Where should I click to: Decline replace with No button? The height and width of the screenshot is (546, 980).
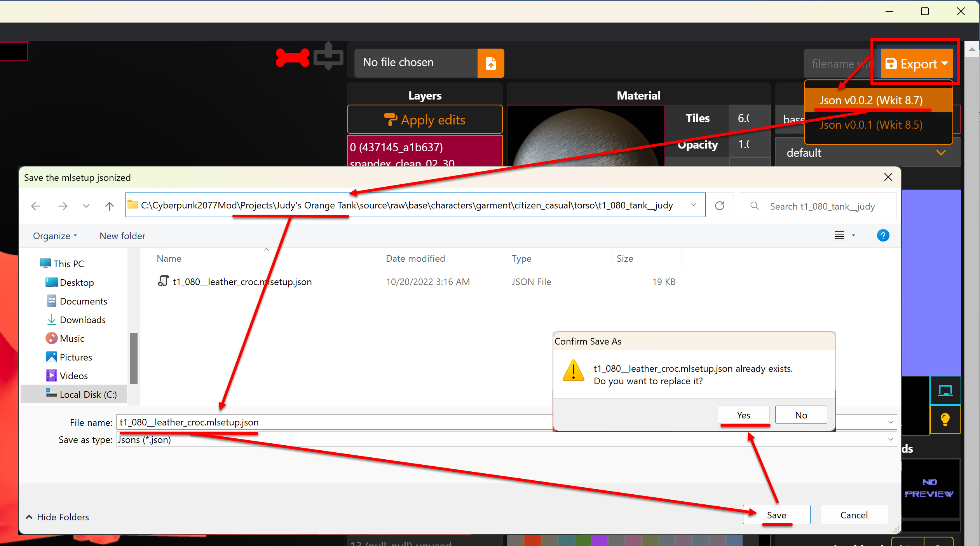801,415
